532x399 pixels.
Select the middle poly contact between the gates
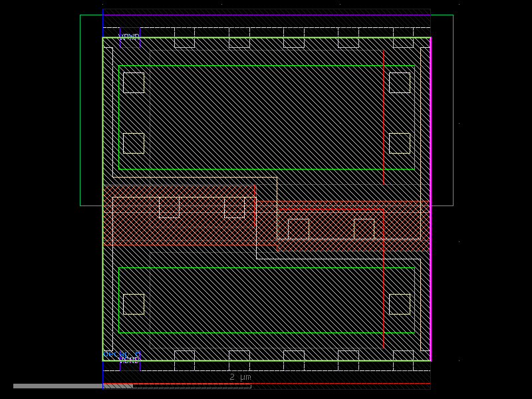pos(234,208)
